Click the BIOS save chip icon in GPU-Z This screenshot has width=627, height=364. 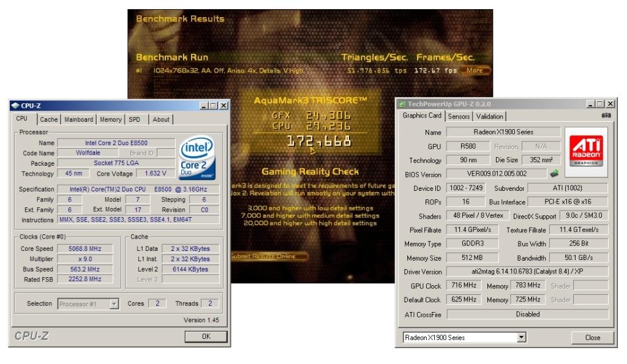pyautogui.click(x=554, y=173)
